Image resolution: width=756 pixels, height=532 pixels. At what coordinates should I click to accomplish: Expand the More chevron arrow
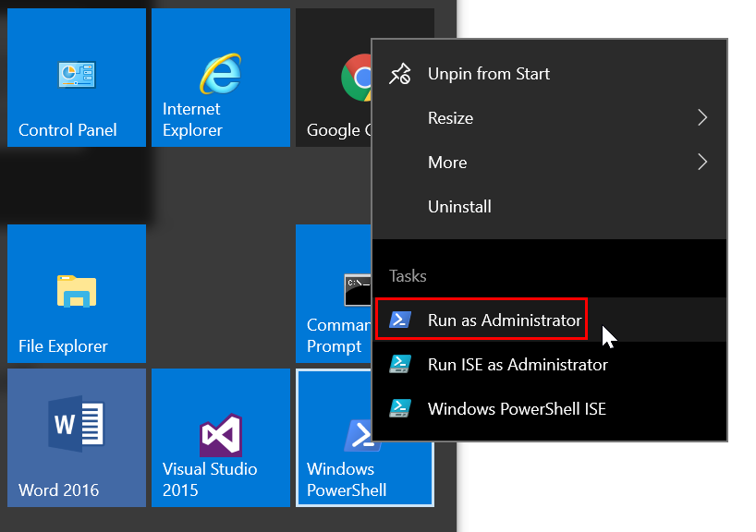click(702, 162)
